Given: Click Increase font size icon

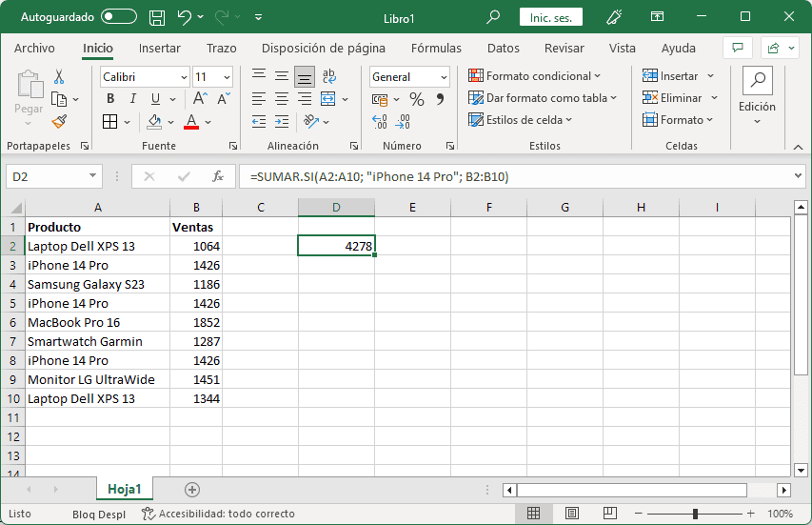Looking at the screenshot, I should (200, 98).
